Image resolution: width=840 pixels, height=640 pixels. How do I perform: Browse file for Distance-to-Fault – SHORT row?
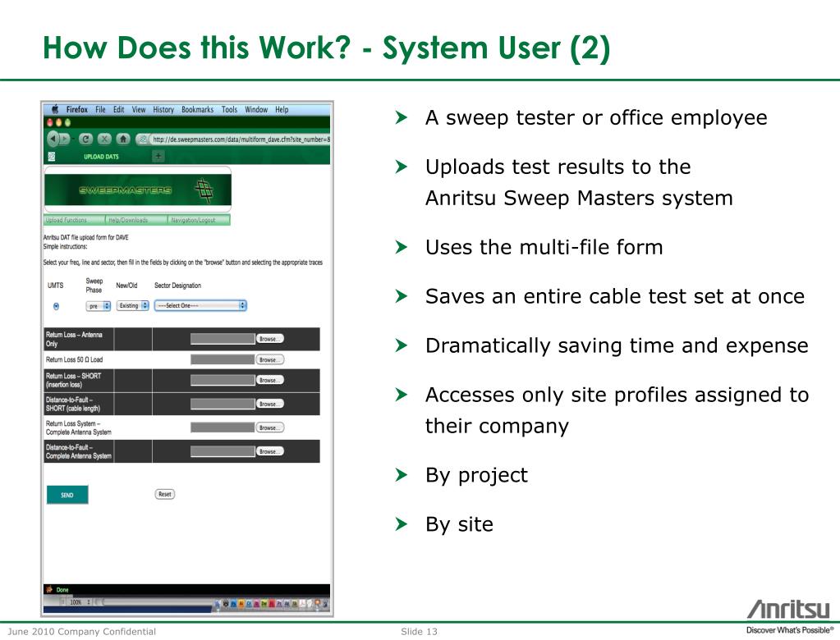click(269, 404)
